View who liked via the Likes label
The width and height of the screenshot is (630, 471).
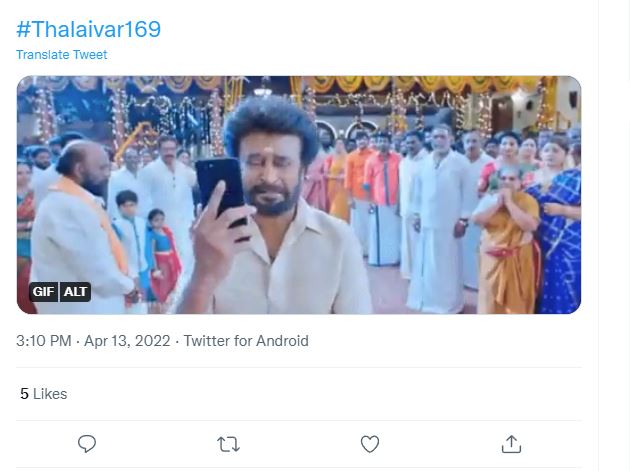(50, 394)
